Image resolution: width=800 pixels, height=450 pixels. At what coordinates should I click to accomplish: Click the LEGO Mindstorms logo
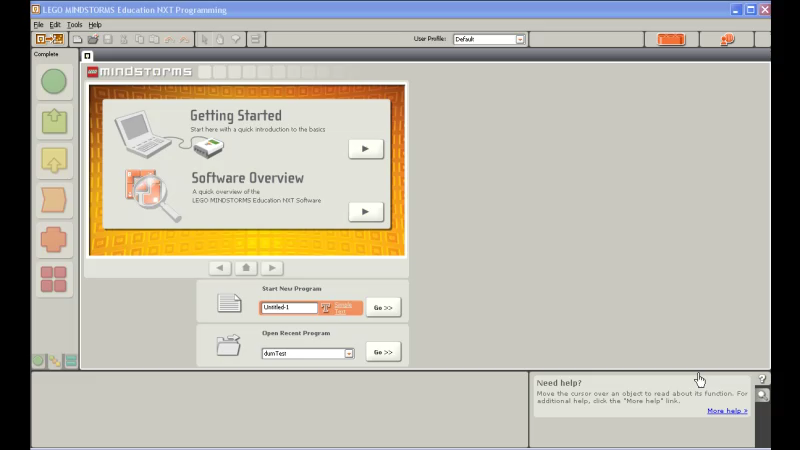click(140, 72)
